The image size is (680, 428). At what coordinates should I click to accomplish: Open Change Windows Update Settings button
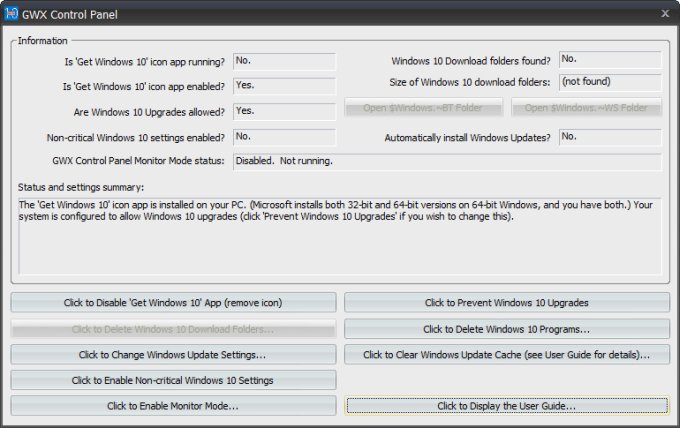[x=173, y=355]
